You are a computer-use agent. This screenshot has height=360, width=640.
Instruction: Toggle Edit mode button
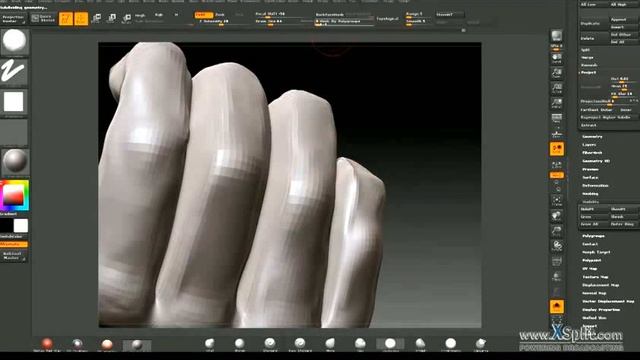[x=66, y=19]
